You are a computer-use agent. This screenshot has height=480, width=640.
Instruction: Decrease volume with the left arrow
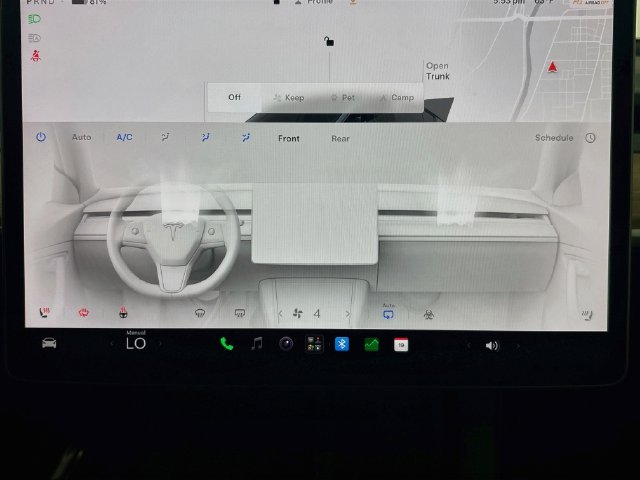tap(469, 346)
